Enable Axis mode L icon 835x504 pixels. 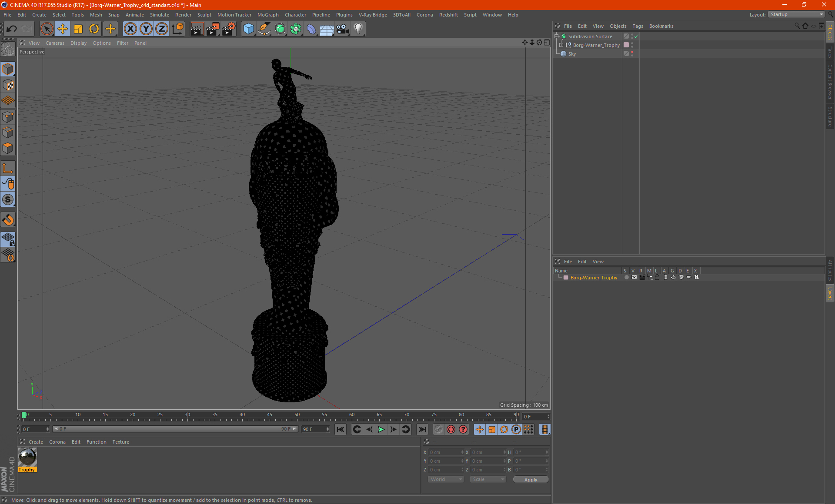pyautogui.click(x=8, y=168)
